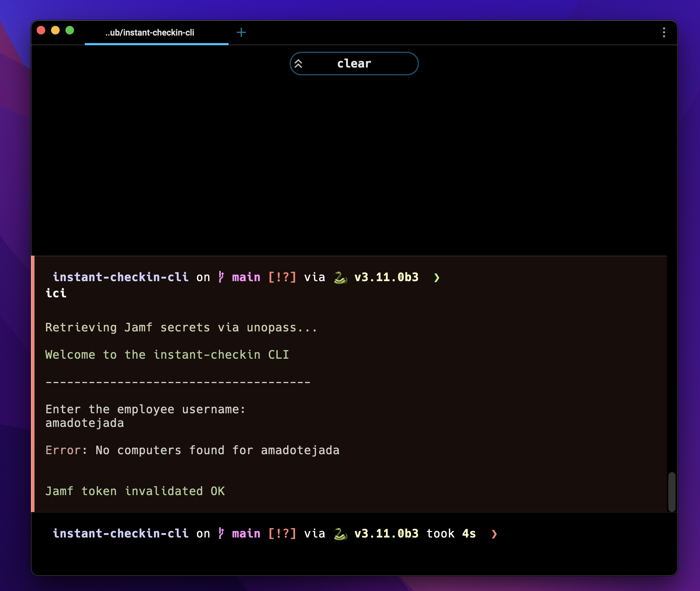Screen dimensions: 700x591
Task: Open the three-dot overflow menu
Action: [664, 33]
